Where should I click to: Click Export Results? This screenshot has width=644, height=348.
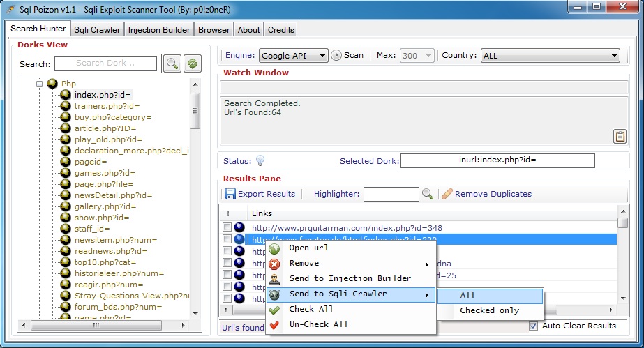click(x=267, y=194)
